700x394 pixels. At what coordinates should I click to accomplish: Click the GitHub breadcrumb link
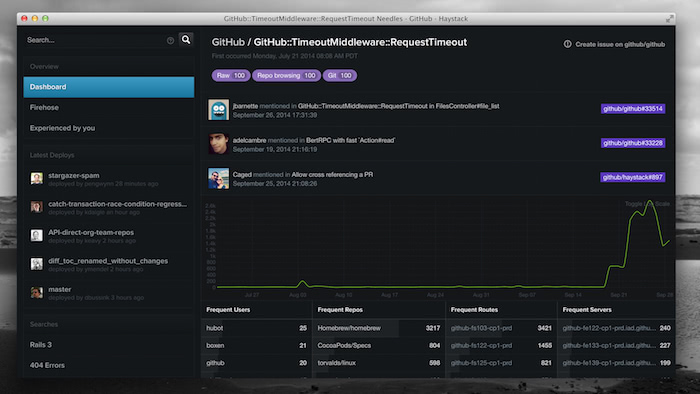[228, 42]
